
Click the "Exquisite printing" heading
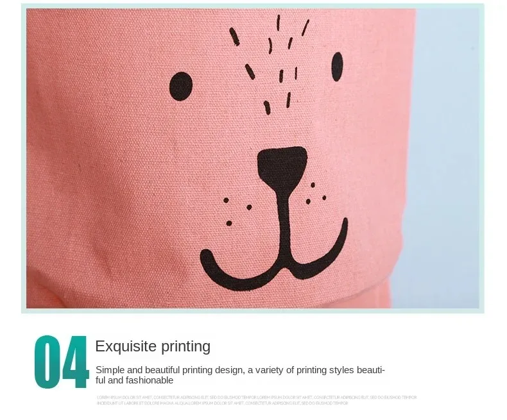(x=153, y=346)
